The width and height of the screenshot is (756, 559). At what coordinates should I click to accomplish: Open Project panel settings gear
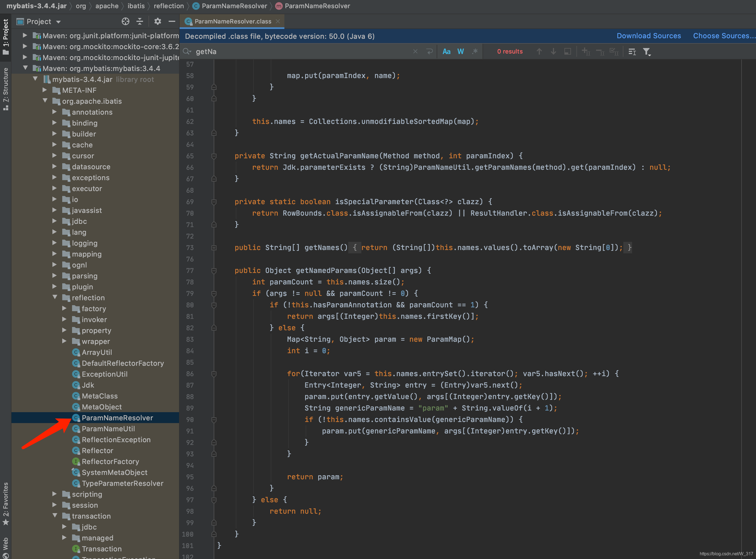[157, 22]
